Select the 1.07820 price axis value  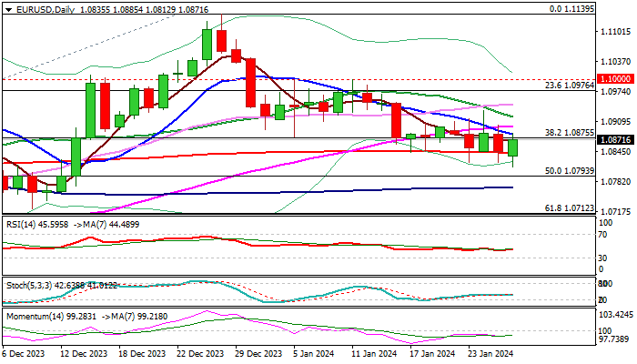click(x=618, y=182)
